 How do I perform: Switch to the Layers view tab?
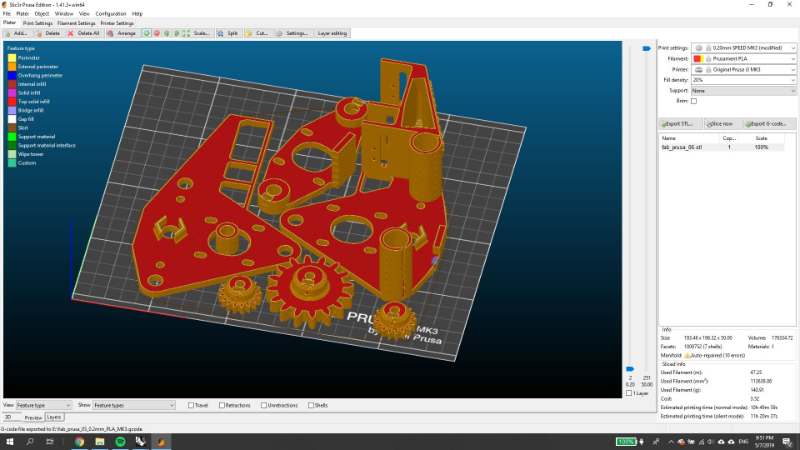[54, 417]
